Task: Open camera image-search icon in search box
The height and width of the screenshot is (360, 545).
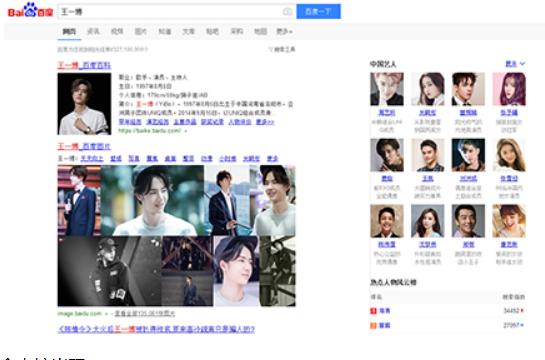Action: pyautogui.click(x=287, y=11)
